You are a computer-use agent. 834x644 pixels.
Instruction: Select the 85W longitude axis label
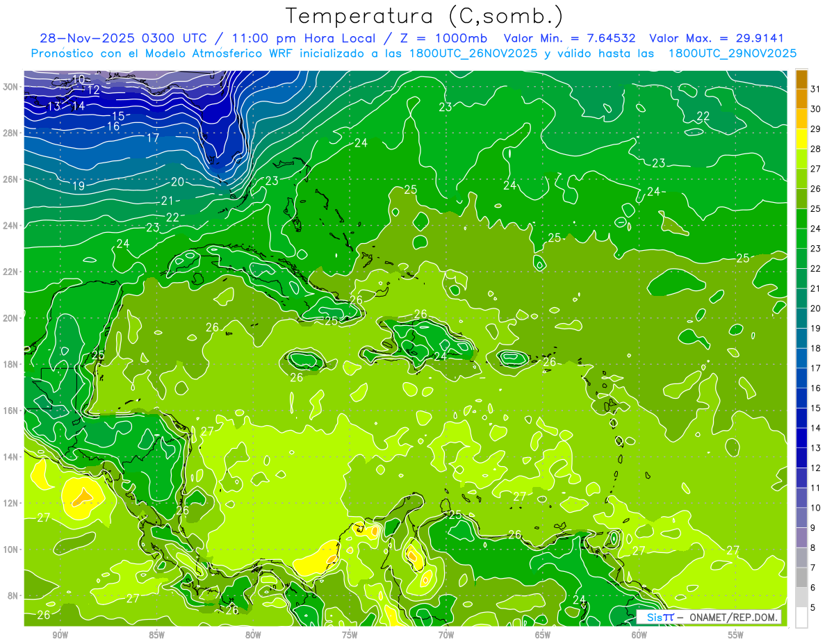click(156, 635)
